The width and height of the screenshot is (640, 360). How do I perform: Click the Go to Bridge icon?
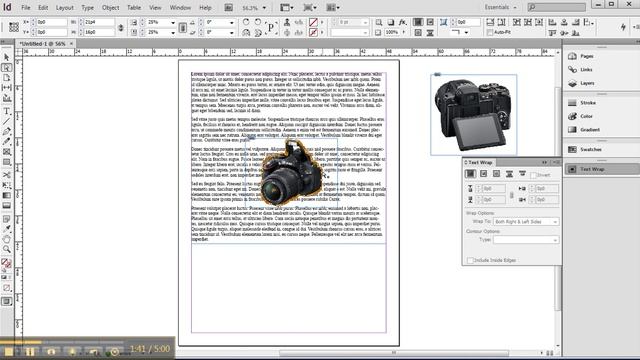click(229, 8)
